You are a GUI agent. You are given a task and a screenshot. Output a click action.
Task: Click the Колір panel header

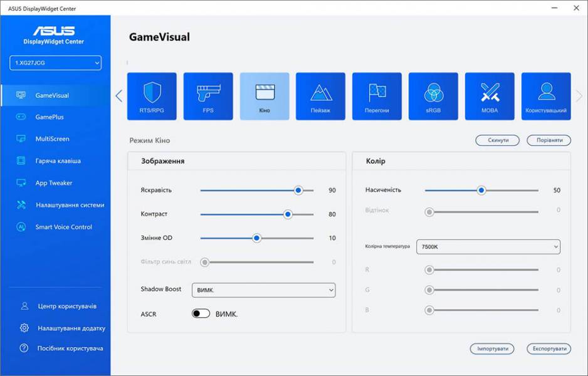(461, 161)
